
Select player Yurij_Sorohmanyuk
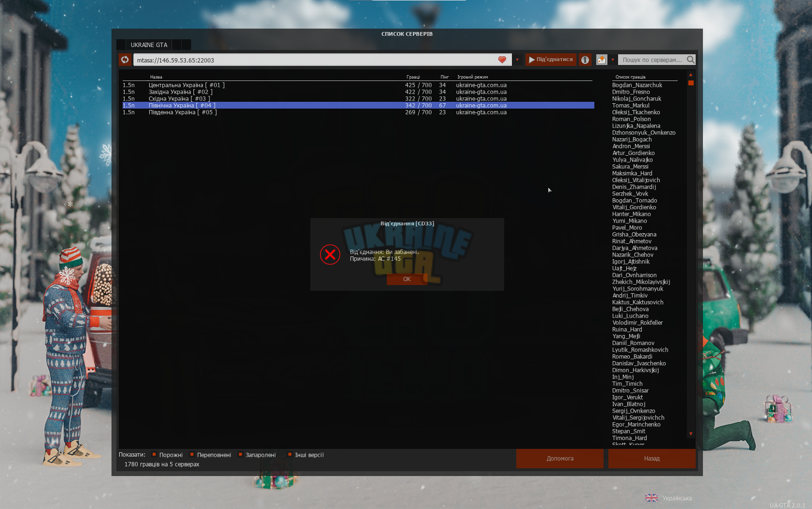tap(637, 289)
